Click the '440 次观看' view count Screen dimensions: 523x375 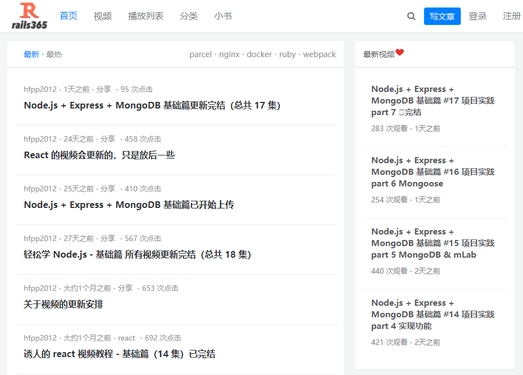click(389, 271)
